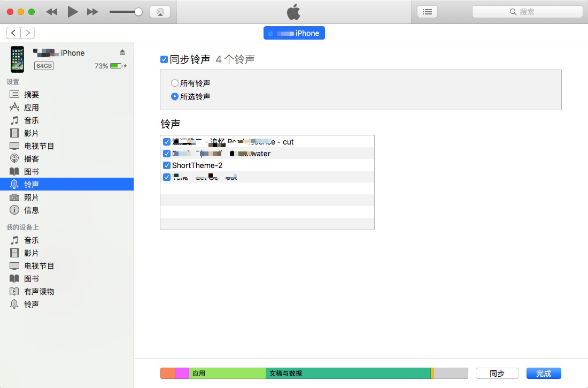Open the list view icon in toolbar
The width and height of the screenshot is (588, 388).
coord(427,11)
